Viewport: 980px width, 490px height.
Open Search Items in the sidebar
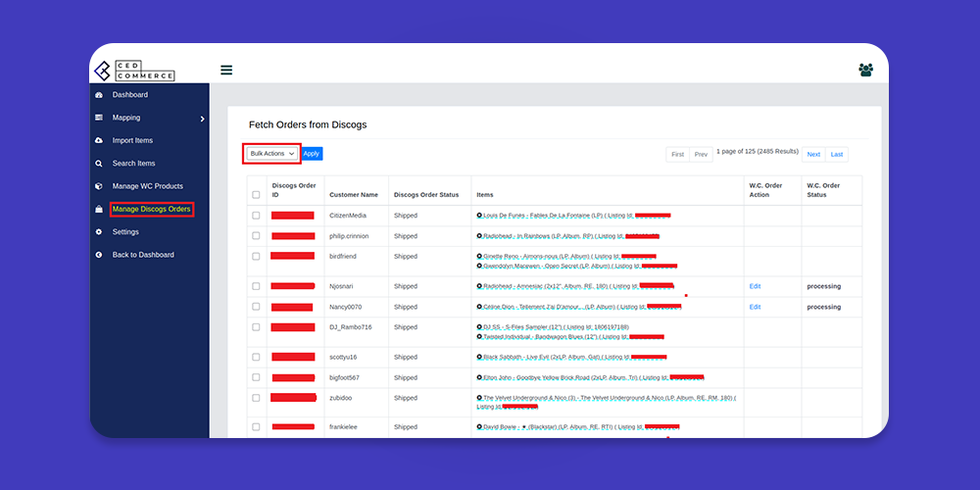[x=133, y=163]
